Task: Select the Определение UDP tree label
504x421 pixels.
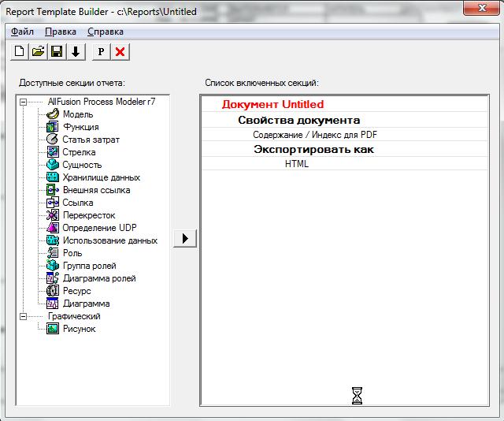Action: pyautogui.click(x=99, y=228)
